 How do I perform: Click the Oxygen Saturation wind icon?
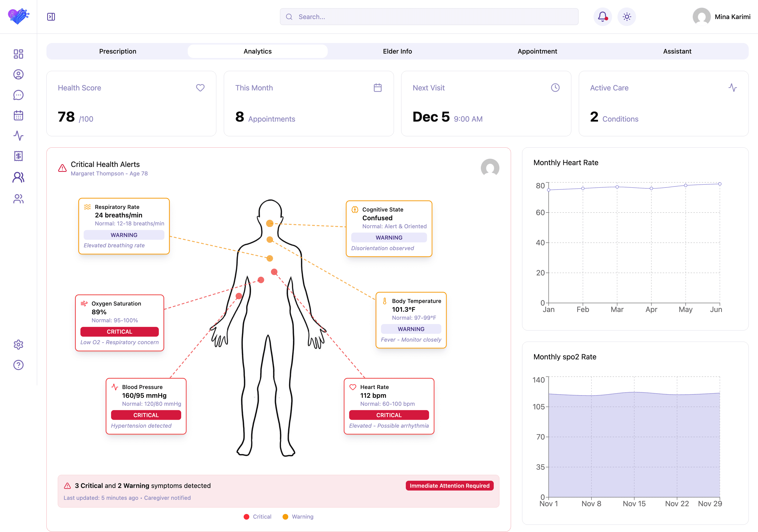84,304
